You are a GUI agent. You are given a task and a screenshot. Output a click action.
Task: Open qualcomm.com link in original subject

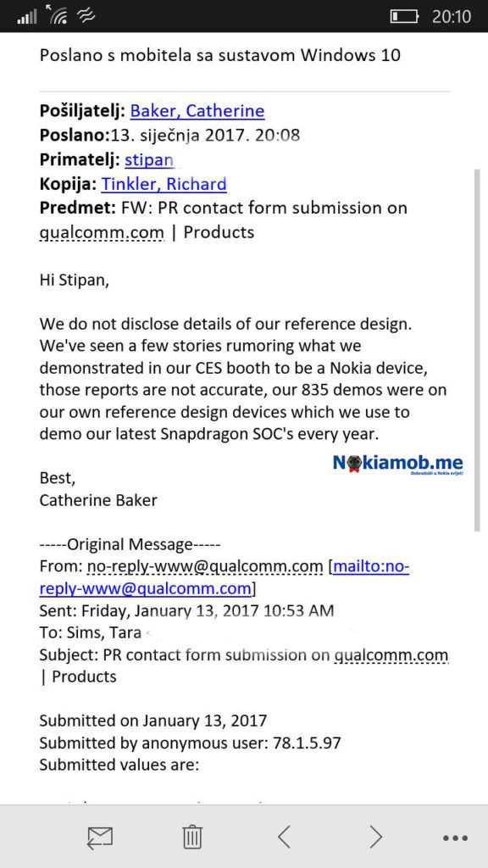[x=391, y=655]
